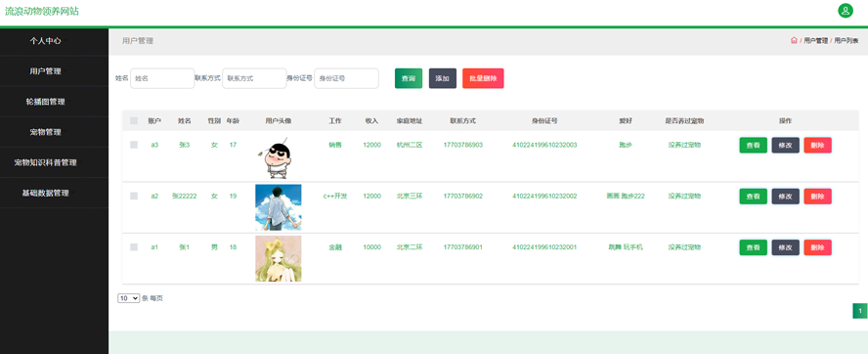The height and width of the screenshot is (354, 868).
Task: Click the sky avatar thumbnail of 张22222
Action: pyautogui.click(x=279, y=207)
